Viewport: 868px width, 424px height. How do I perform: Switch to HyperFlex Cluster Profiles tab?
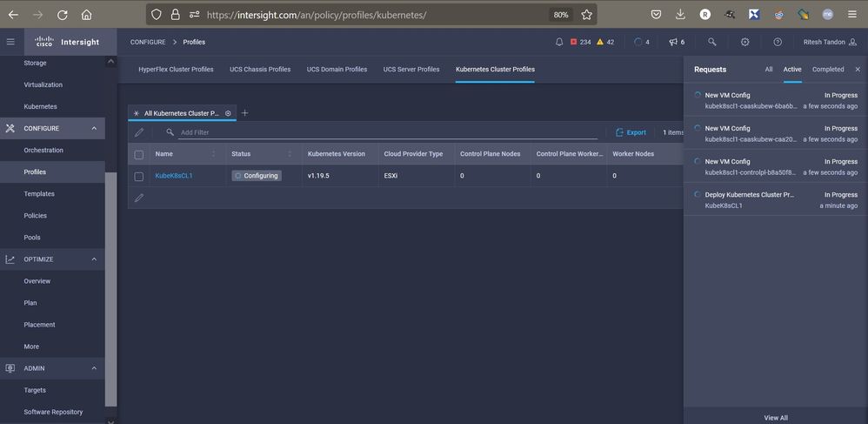coord(176,70)
